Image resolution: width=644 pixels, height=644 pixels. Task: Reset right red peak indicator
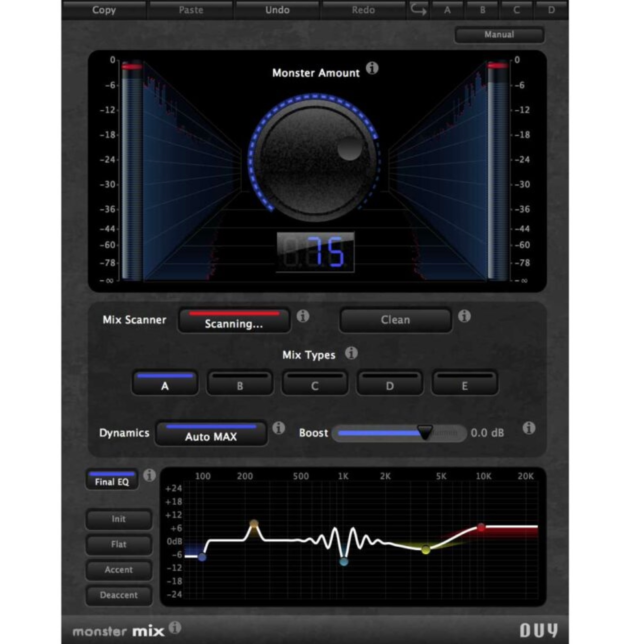498,66
